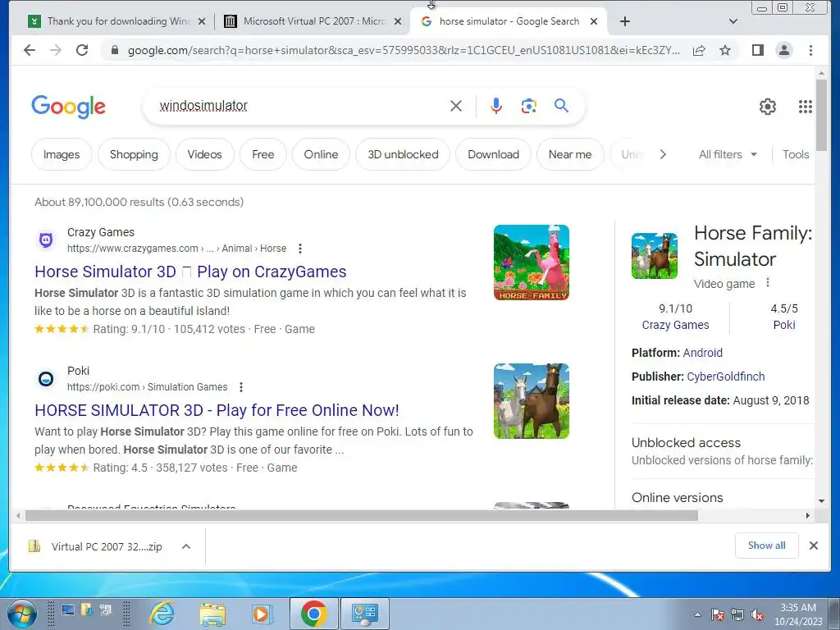
Task: Open Windows Media Player from taskbar
Action: [262, 614]
